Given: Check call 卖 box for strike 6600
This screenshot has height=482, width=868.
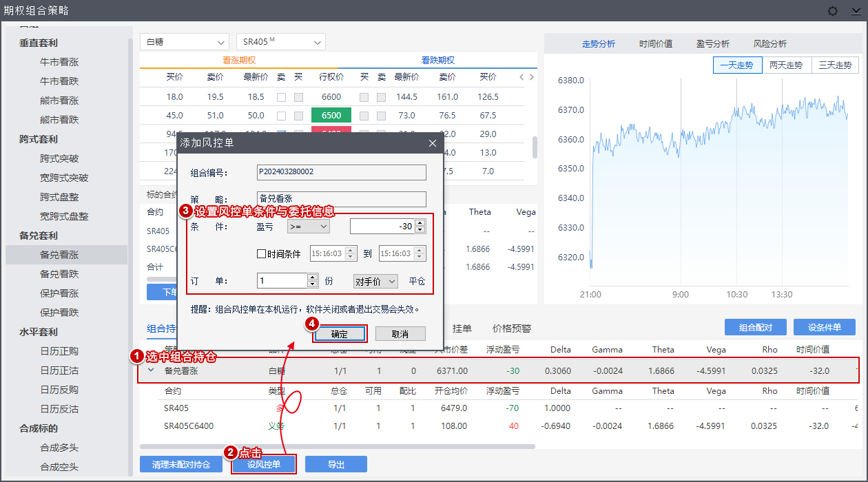Looking at the screenshot, I should [281, 97].
